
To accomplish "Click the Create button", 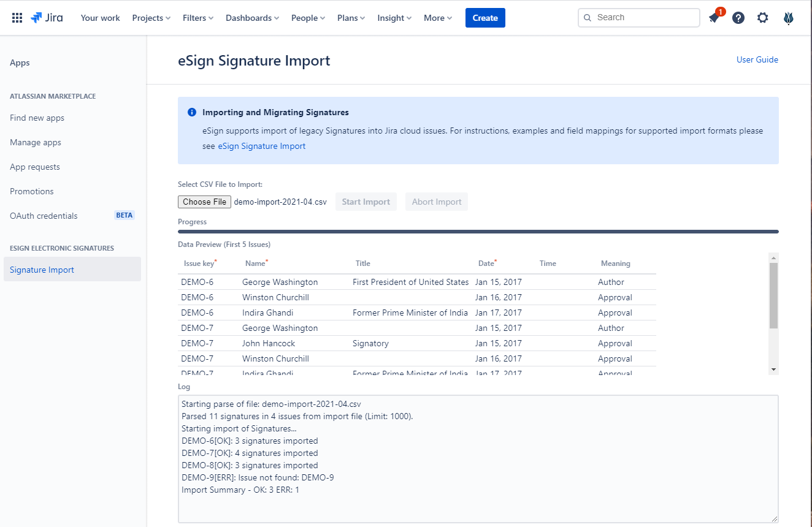I will coord(485,18).
